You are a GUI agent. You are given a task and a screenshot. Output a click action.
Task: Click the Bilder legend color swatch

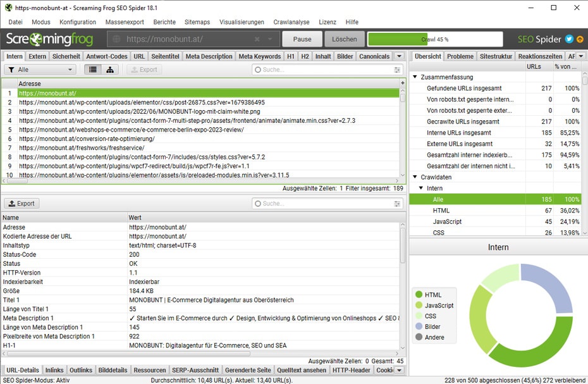click(x=419, y=326)
